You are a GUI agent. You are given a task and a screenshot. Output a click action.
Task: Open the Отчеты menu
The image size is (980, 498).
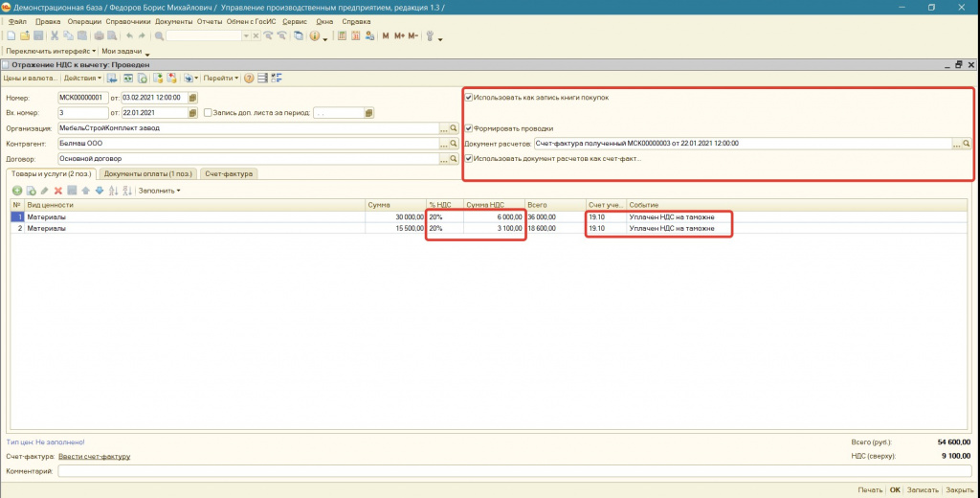210,21
